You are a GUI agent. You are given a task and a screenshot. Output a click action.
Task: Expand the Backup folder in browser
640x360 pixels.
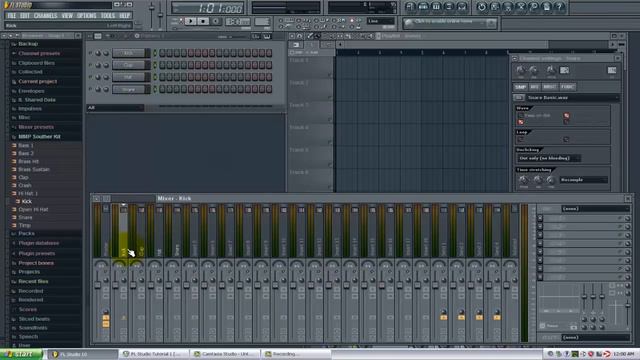[x=27, y=44]
